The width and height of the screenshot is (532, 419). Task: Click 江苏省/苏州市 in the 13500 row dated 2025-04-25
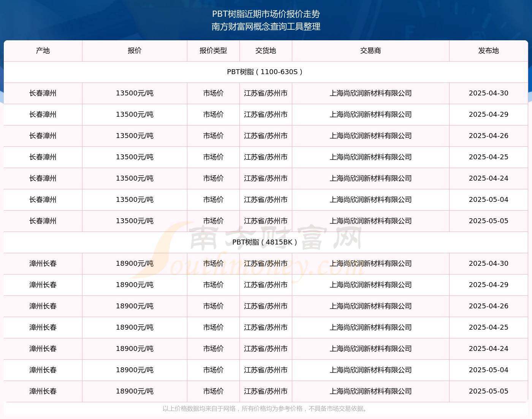266,157
